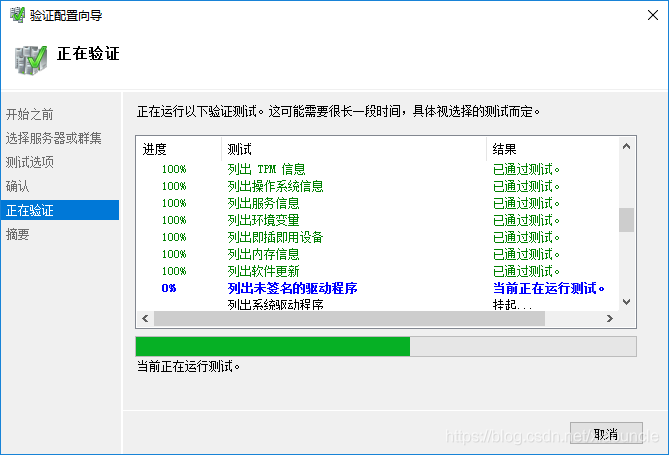This screenshot has width=669, height=455.
Task: Click the 0% progress value
Action: point(169,288)
